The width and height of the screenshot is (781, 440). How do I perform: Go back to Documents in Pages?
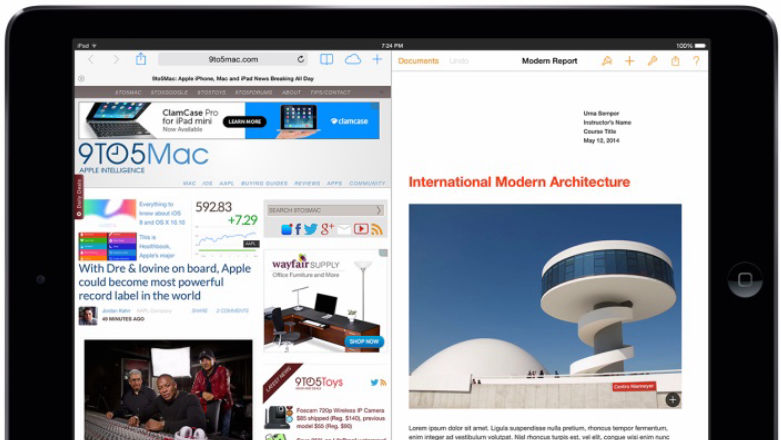point(418,61)
